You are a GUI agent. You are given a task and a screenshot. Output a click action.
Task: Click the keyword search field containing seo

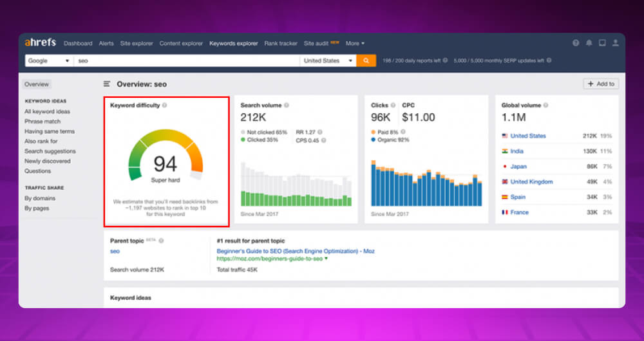click(187, 60)
